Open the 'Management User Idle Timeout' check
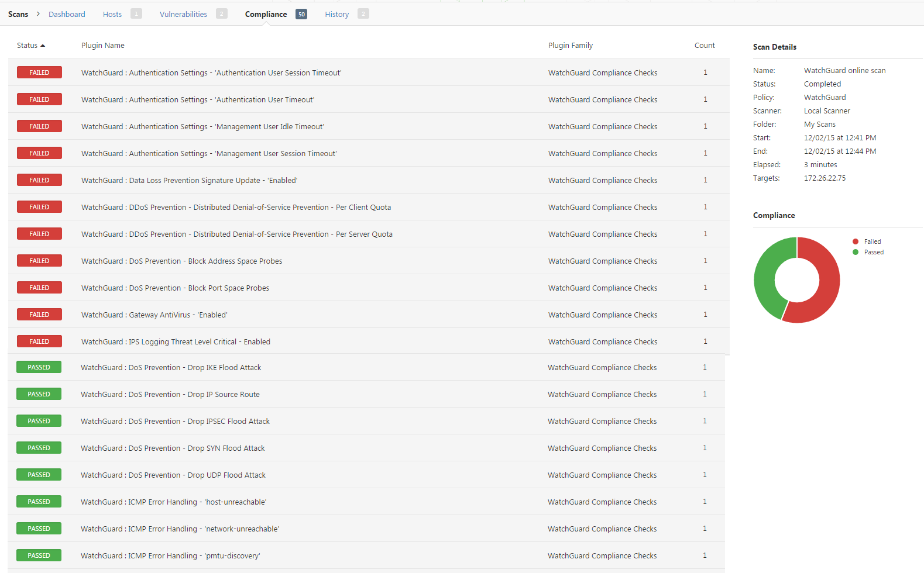 click(202, 126)
